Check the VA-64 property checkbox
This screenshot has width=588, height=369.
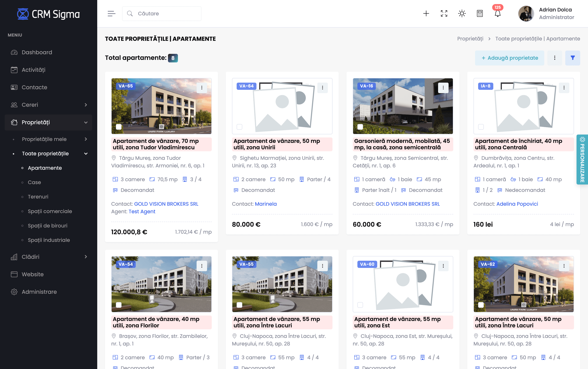click(239, 127)
